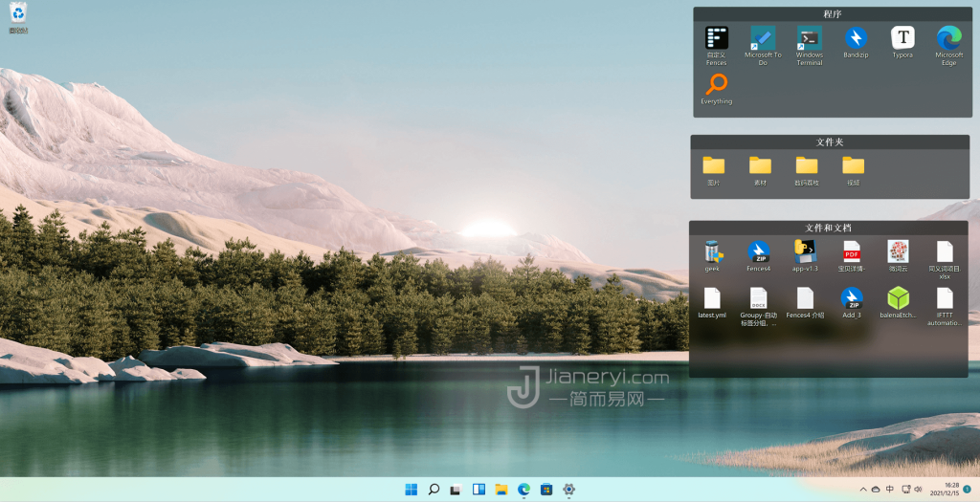Open the Microsoft To Do shortcut
The image size is (980, 502).
point(763,38)
